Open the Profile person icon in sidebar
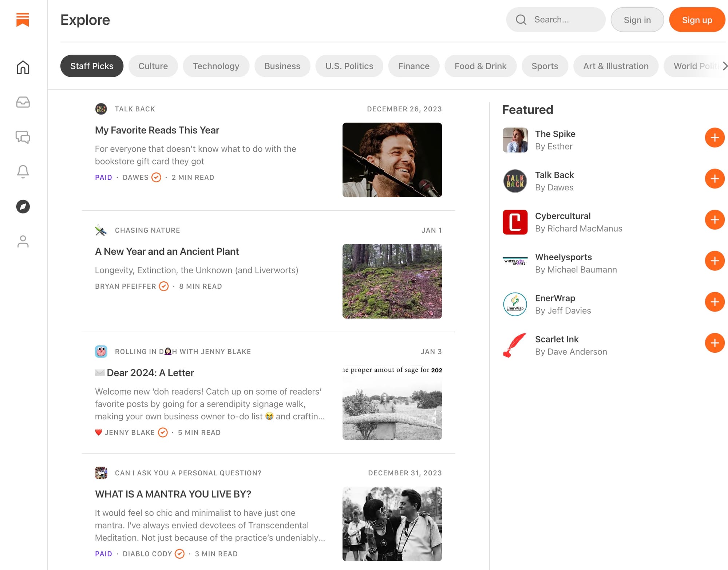The image size is (728, 570). click(x=23, y=241)
